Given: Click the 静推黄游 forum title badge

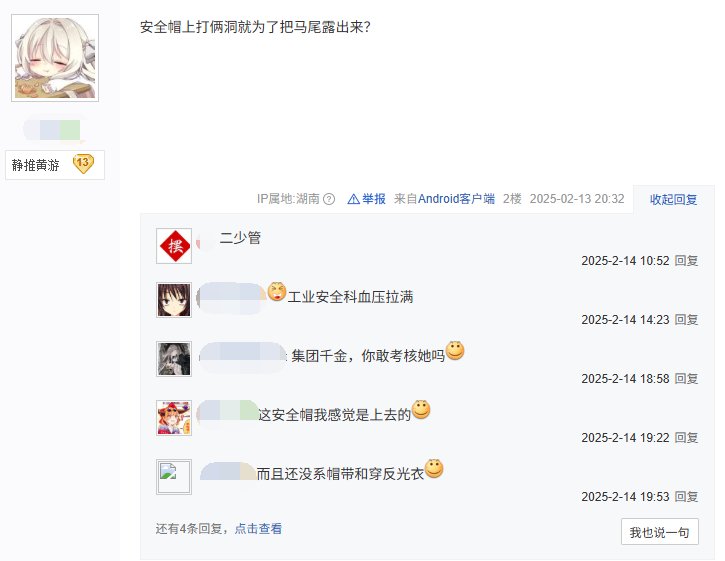Looking at the screenshot, I should [55, 165].
